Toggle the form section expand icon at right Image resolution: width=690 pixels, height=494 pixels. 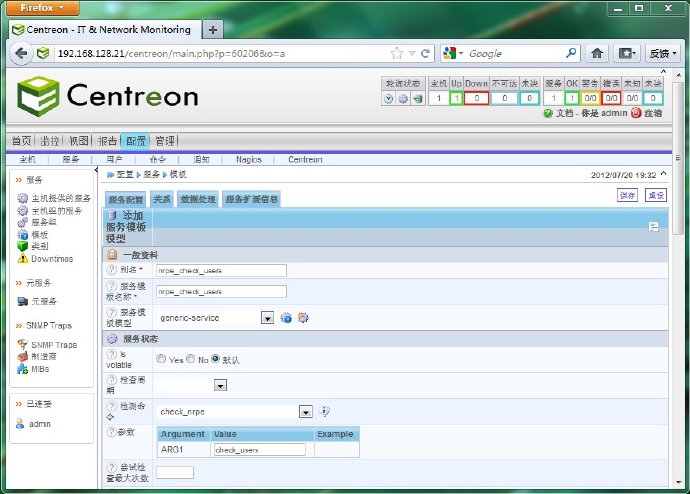pos(654,227)
